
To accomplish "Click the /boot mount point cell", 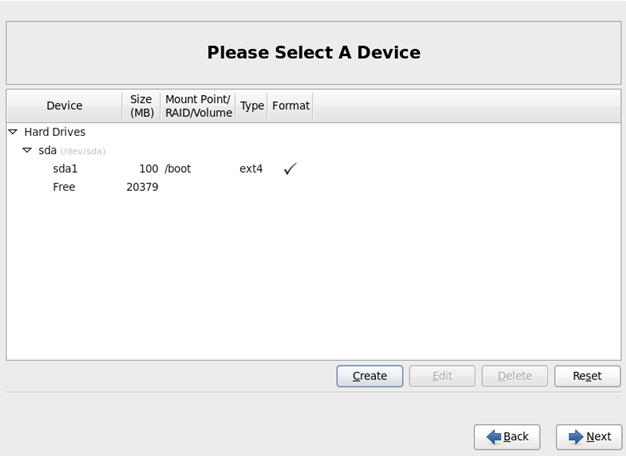I will (178, 169).
